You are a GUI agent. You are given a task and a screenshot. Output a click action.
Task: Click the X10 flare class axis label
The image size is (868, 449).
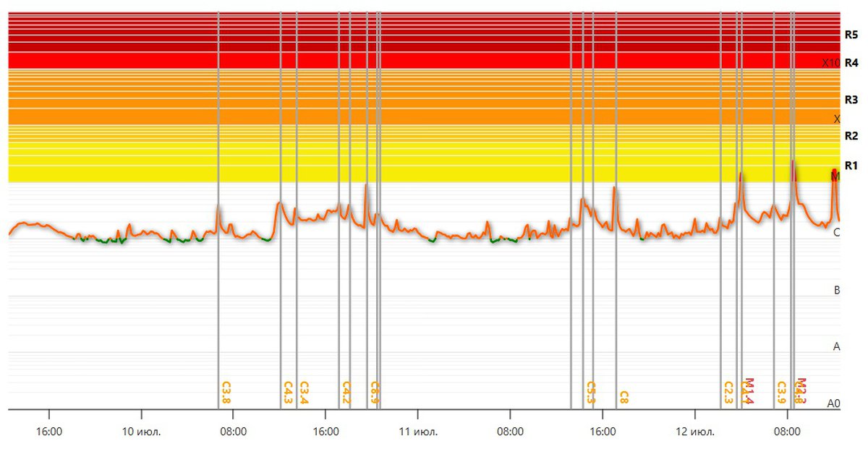coord(830,63)
